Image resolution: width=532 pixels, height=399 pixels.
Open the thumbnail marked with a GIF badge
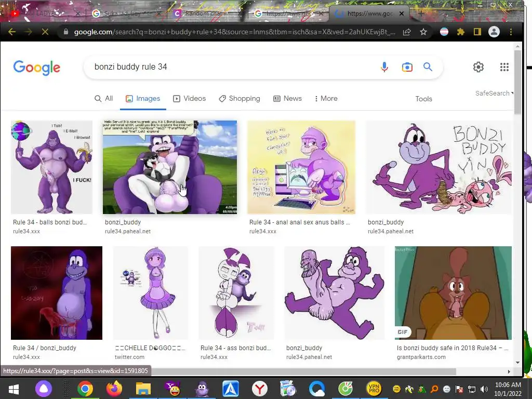coord(453,293)
